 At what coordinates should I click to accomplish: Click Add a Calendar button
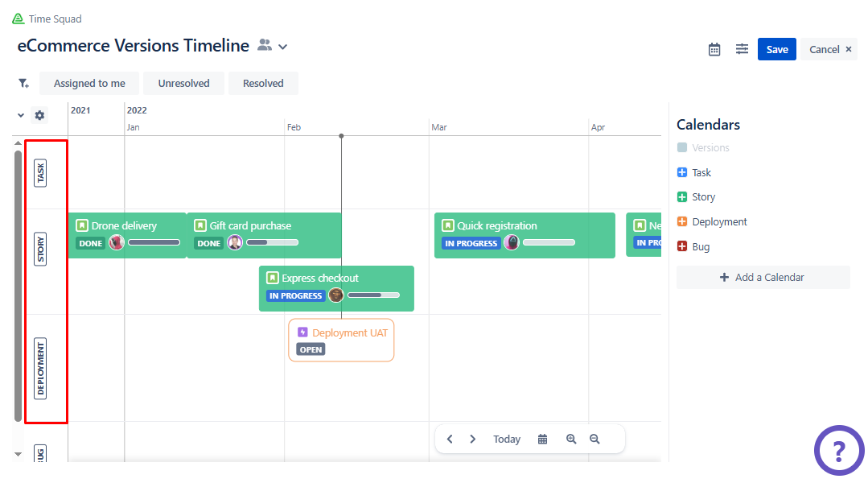[763, 277]
